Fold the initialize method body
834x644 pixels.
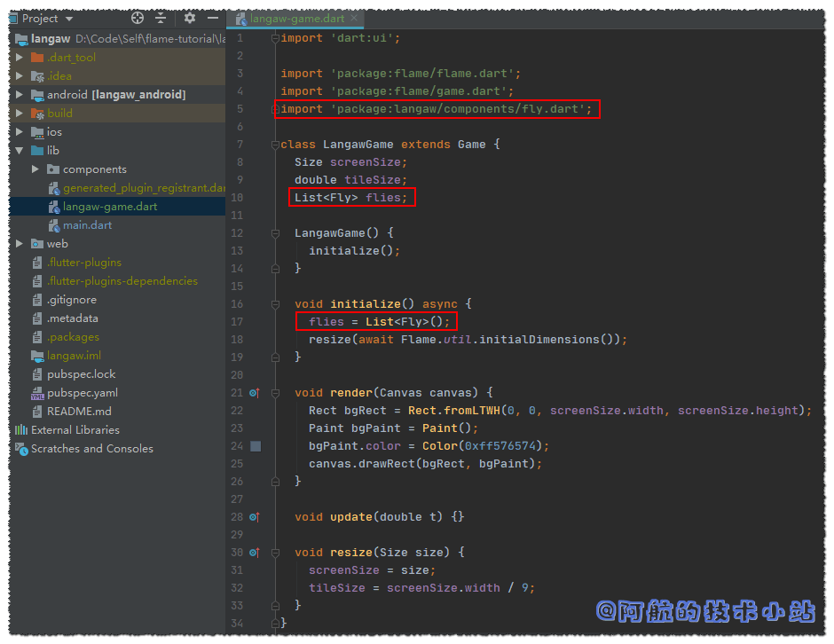275,303
